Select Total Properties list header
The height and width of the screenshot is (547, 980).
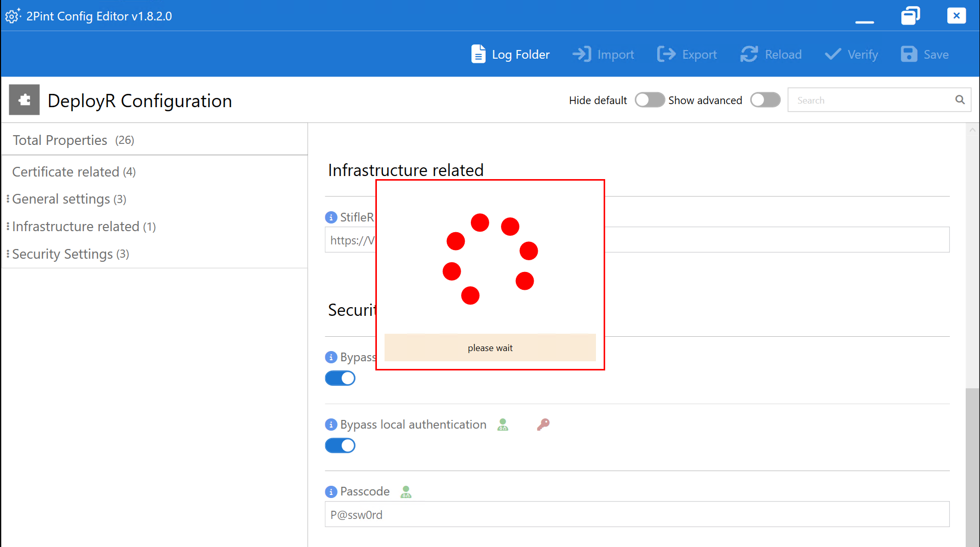click(x=74, y=140)
